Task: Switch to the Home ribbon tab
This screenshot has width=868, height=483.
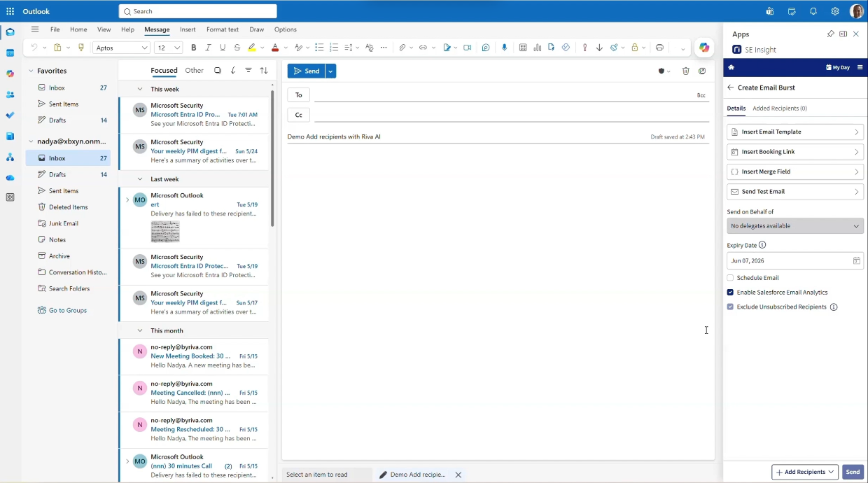Action: [x=78, y=29]
